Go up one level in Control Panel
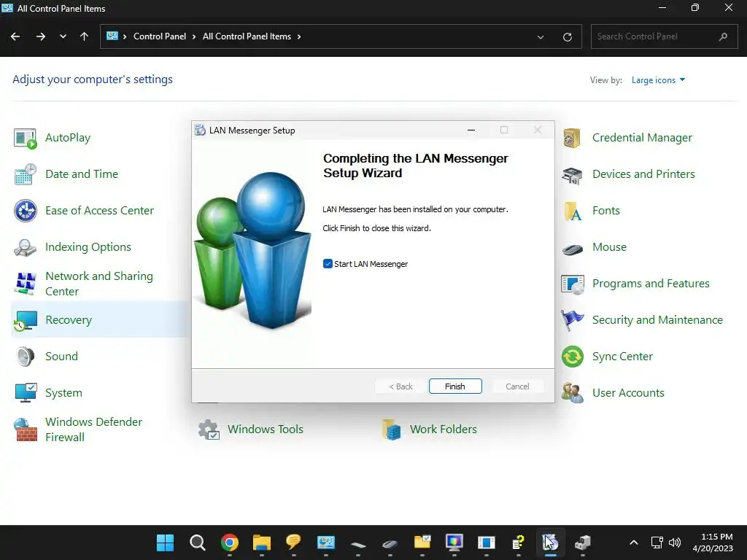The height and width of the screenshot is (560, 747). click(85, 36)
